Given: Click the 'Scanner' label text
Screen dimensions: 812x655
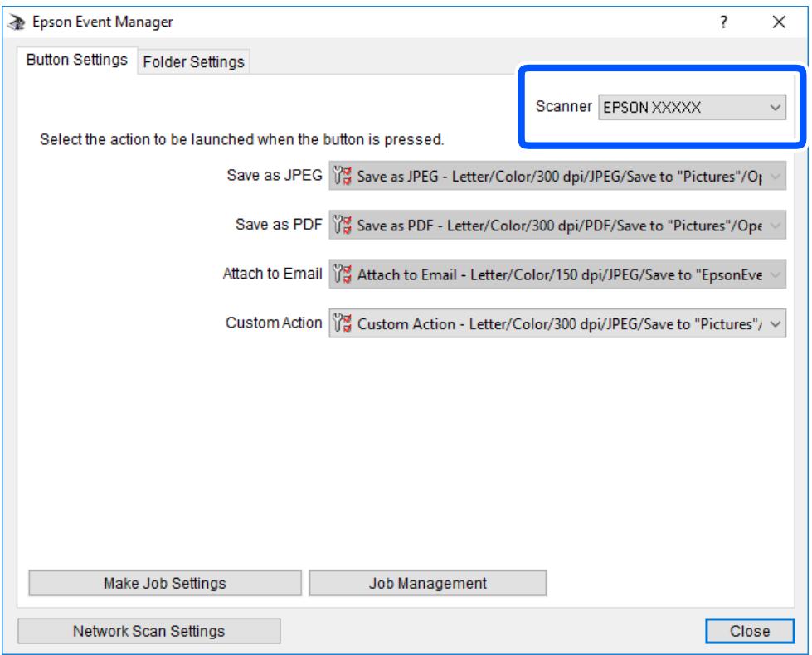Looking at the screenshot, I should click(563, 106).
